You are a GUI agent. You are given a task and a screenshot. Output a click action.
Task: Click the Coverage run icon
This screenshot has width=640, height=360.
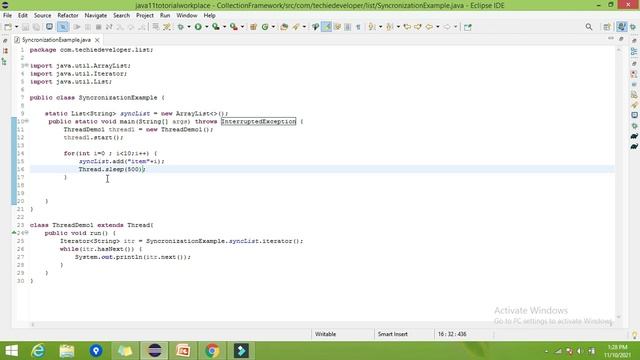[216, 27]
